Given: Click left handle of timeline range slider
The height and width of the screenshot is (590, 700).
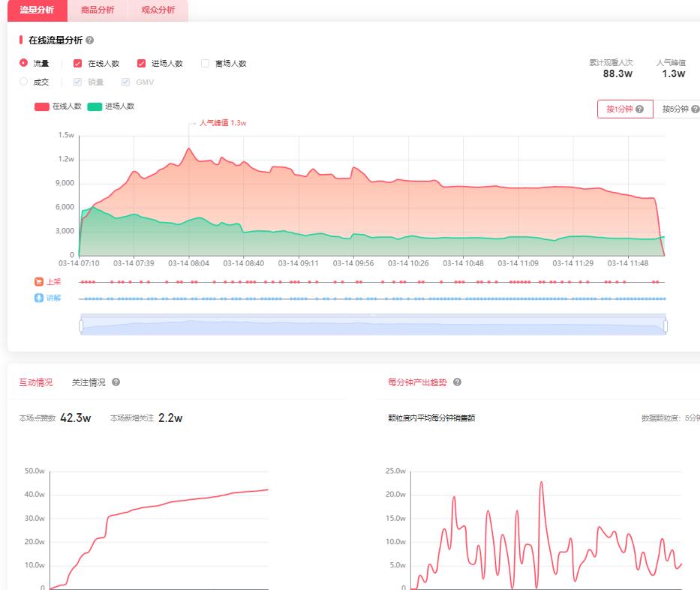Looking at the screenshot, I should point(81,326).
